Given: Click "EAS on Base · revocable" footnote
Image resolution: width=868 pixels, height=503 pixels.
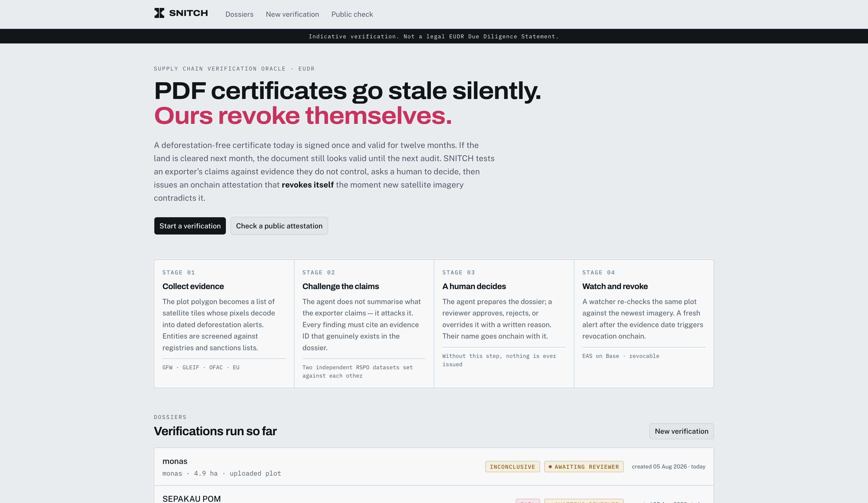Looking at the screenshot, I should click(621, 356).
